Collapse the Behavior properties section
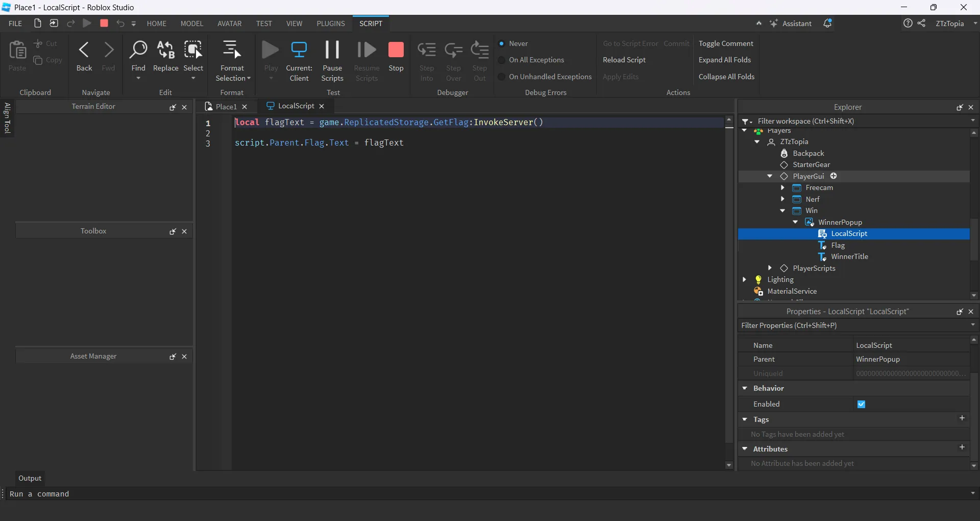Viewport: 980px width, 521px height. coord(745,388)
